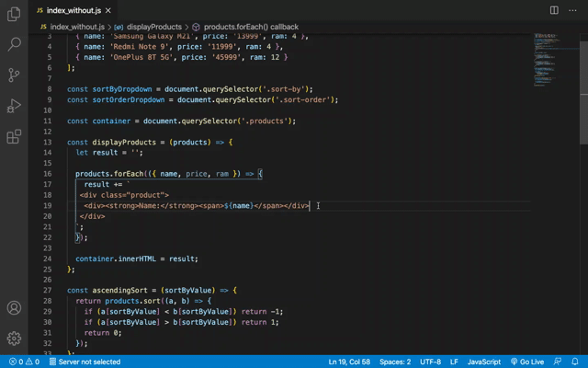This screenshot has height=368, width=588.
Task: Open the More Actions ellipsis menu
Action: point(572,10)
